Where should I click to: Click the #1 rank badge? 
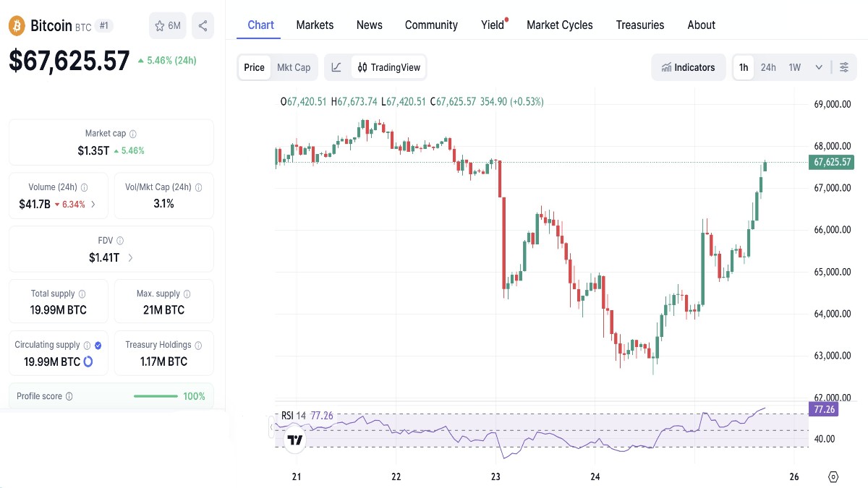click(x=104, y=26)
